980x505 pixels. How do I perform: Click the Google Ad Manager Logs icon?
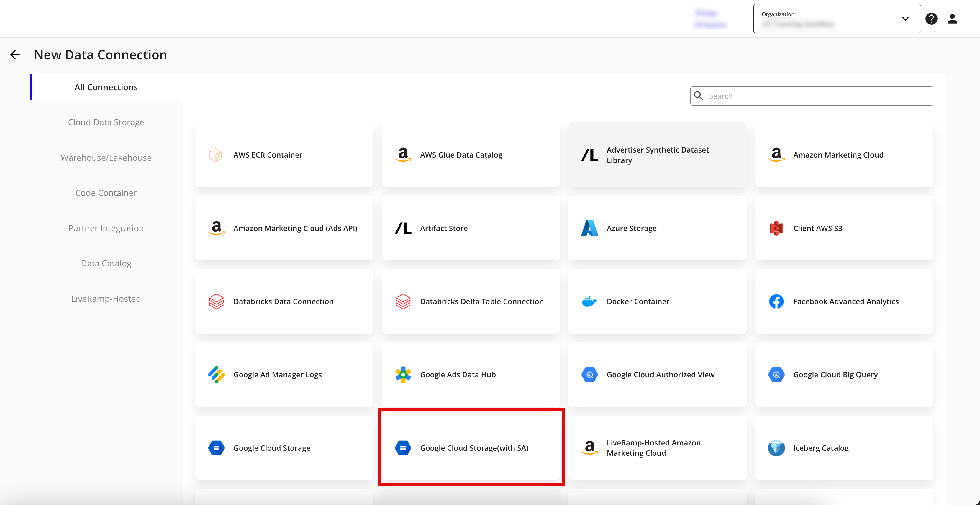tap(216, 375)
